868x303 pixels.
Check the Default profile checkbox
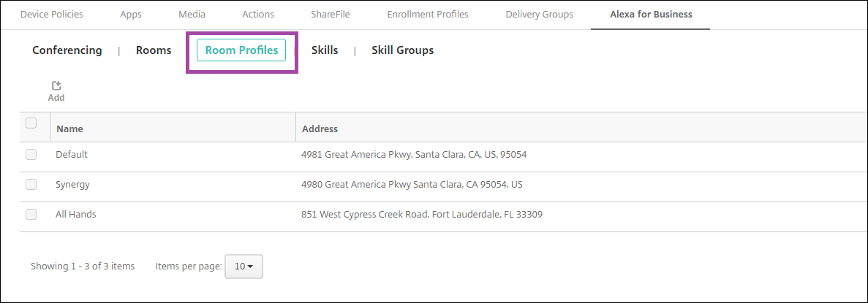point(31,155)
